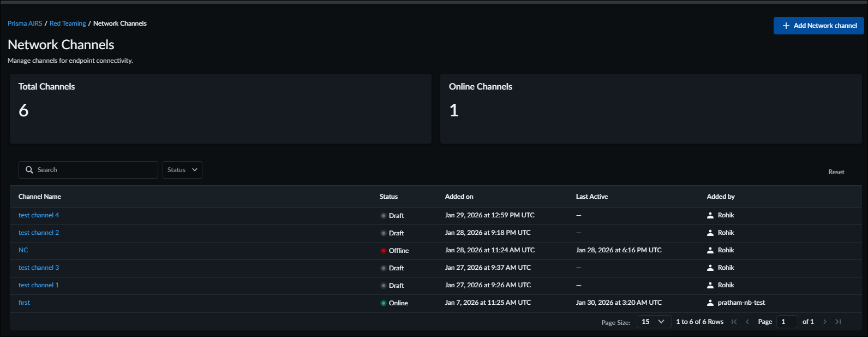This screenshot has width=868, height=337.
Task: Open the test channel 4 link
Action: [x=39, y=215]
